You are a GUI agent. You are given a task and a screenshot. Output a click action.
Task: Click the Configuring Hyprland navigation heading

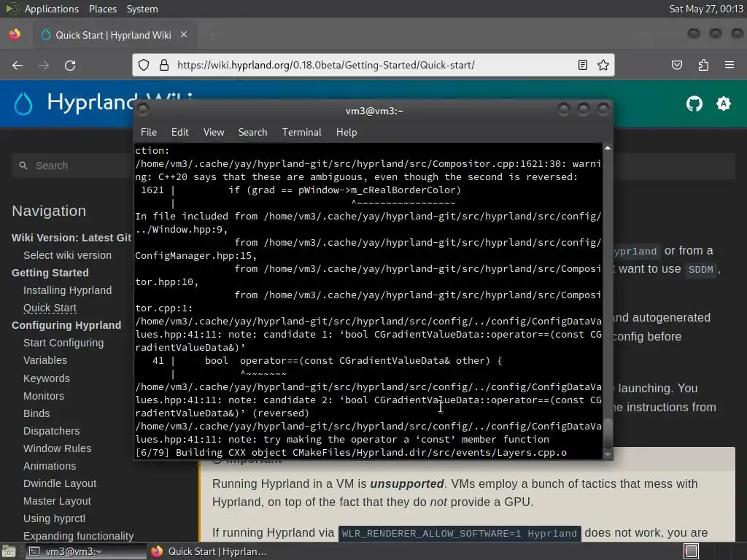(66, 325)
